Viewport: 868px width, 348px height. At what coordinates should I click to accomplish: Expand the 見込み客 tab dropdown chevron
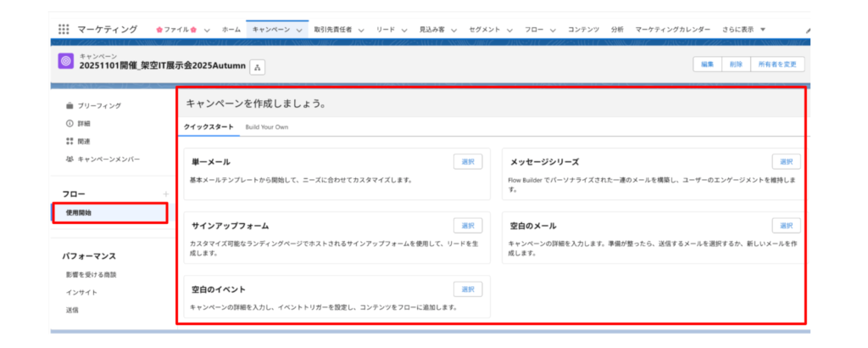tap(454, 30)
